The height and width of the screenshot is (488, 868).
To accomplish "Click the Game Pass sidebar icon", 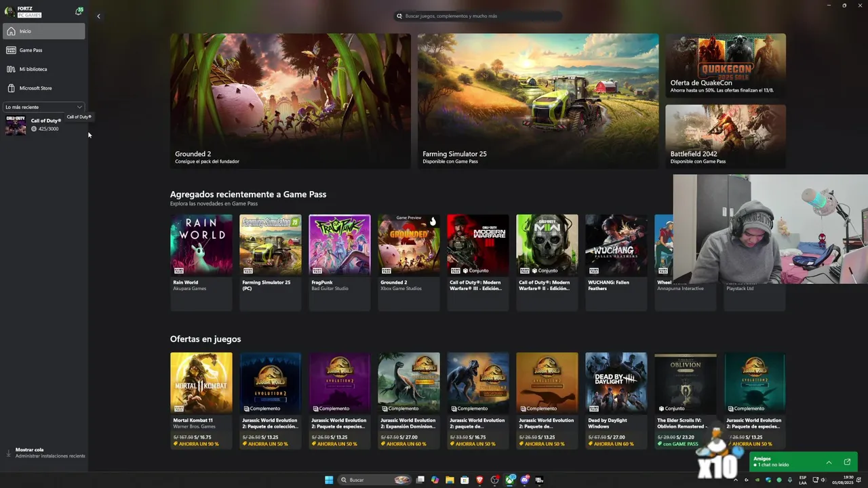I will tap(11, 50).
